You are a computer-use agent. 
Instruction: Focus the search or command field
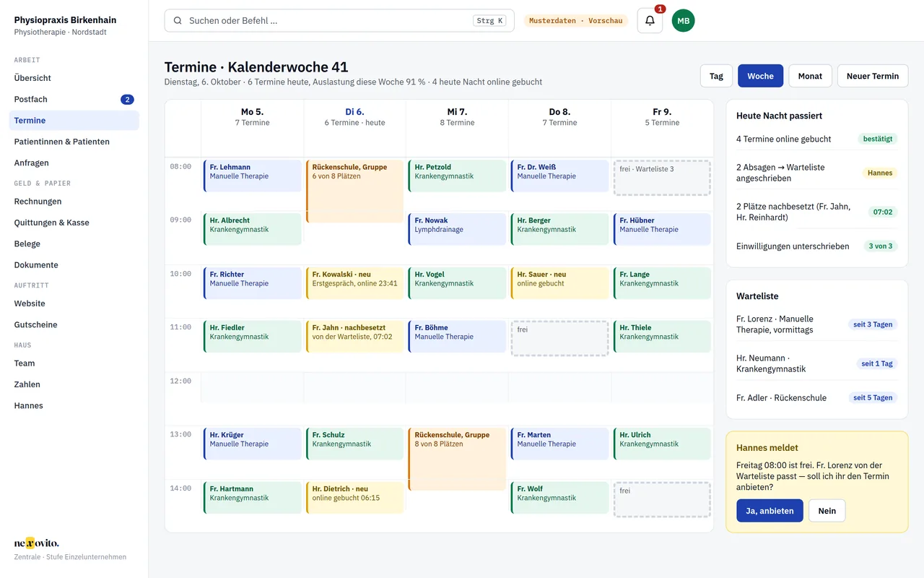click(339, 21)
